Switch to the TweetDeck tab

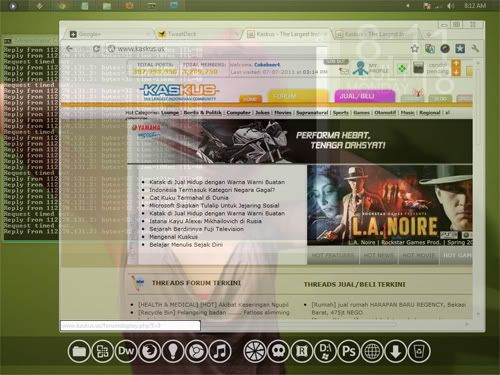(197, 34)
